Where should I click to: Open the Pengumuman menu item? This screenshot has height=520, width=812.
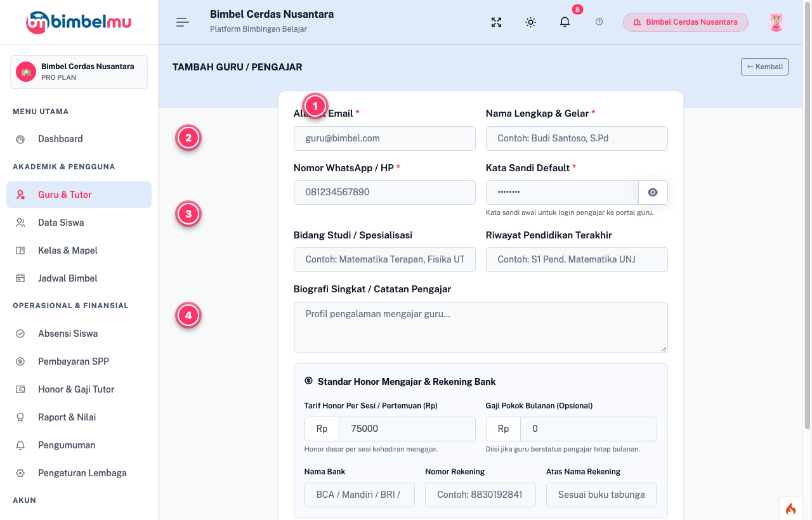tap(79, 445)
